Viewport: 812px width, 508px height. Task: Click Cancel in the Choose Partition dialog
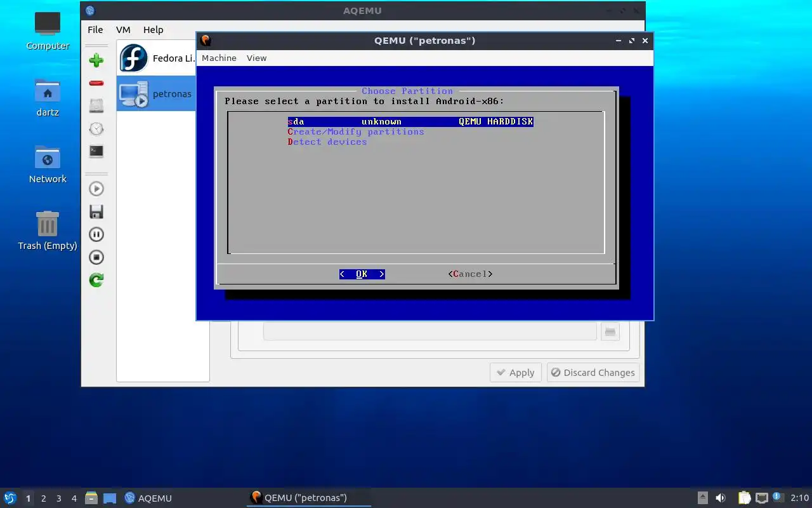(x=470, y=274)
